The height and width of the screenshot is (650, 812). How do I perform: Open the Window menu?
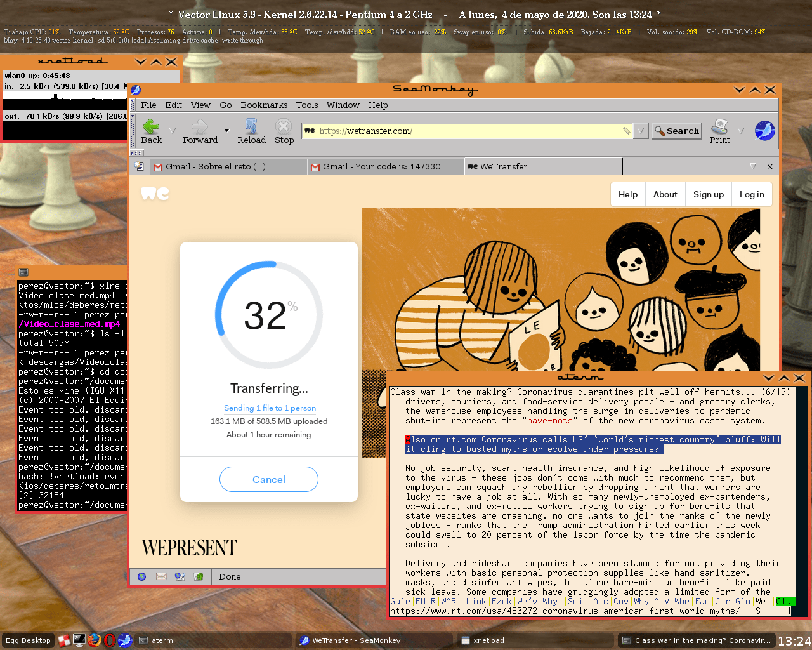pos(343,105)
